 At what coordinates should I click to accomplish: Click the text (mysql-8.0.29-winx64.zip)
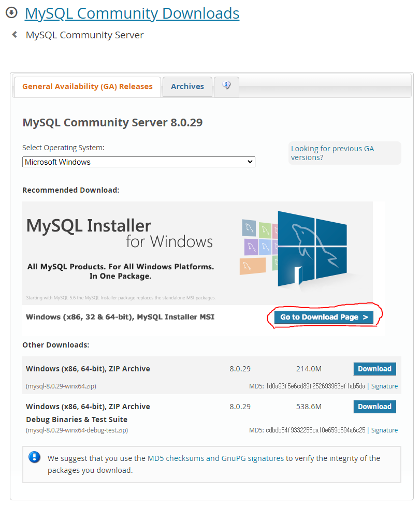pos(61,386)
